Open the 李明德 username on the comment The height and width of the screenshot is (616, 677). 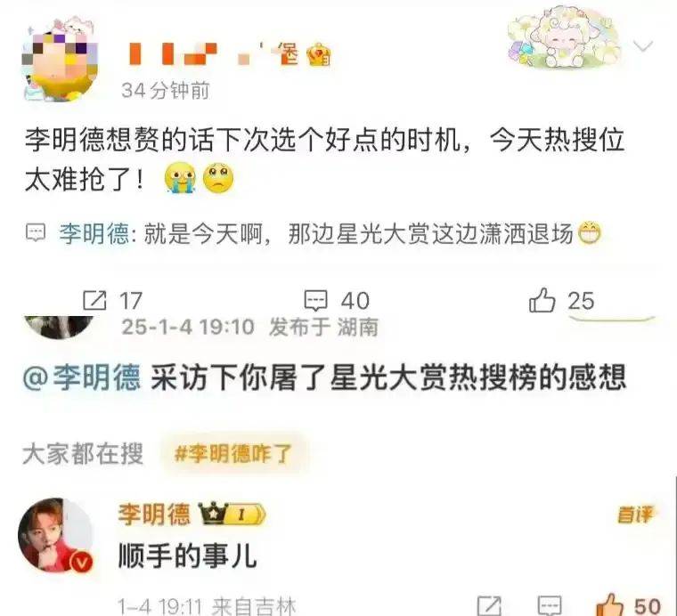154,515
